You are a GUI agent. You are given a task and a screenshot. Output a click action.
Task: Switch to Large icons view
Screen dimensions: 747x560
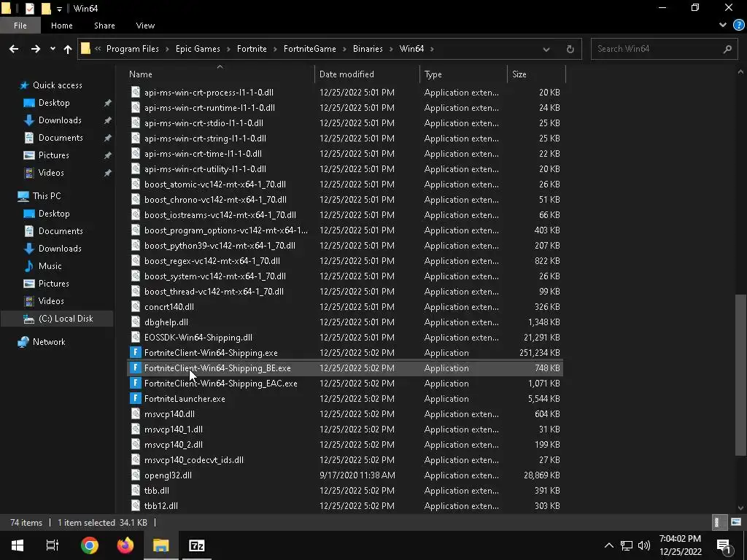tap(735, 522)
